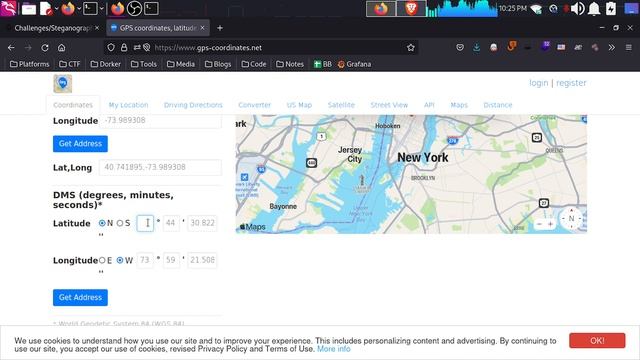Show tracking protection shield info
Screen dimensions: 640x360
coord(111,47)
